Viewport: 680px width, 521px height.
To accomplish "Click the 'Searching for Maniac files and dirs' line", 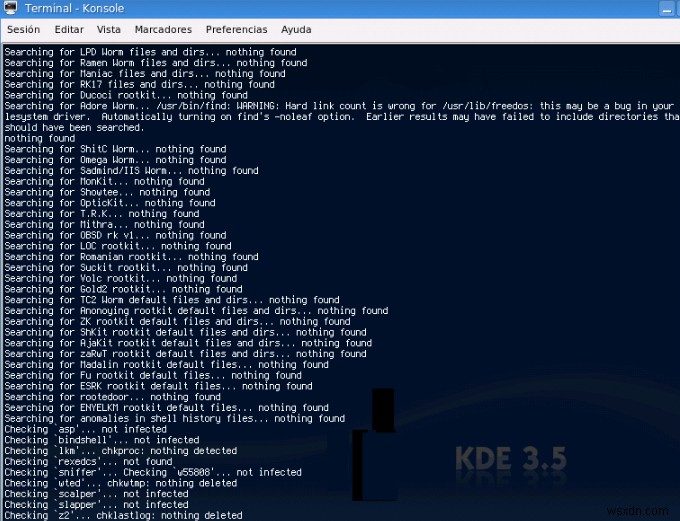I will [145, 74].
